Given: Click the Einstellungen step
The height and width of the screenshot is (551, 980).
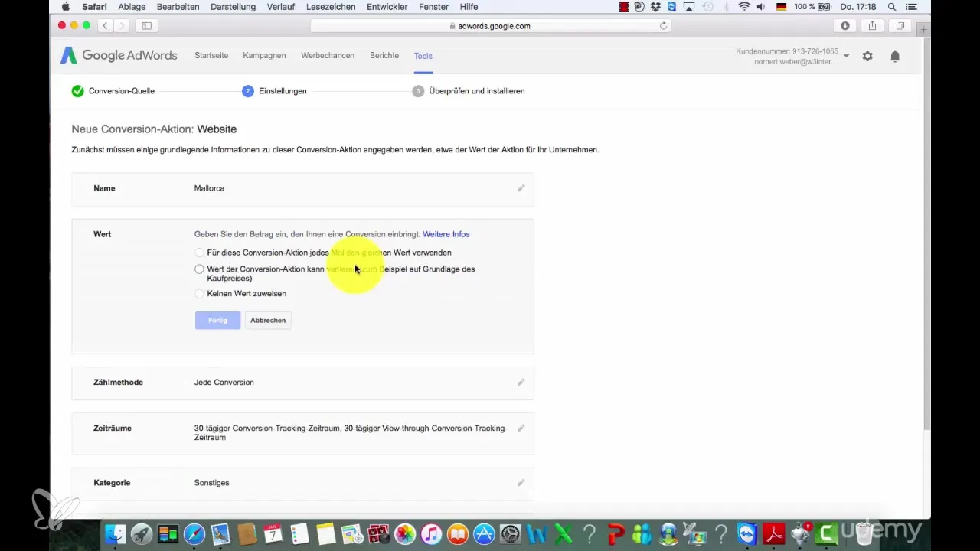Looking at the screenshot, I should tap(275, 91).
